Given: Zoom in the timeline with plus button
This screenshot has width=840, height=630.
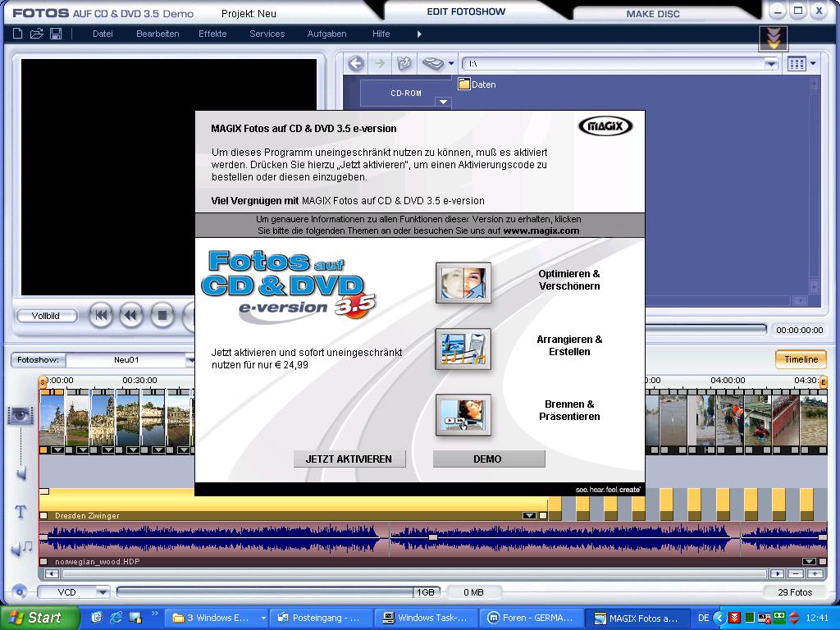Looking at the screenshot, I should click(x=815, y=573).
